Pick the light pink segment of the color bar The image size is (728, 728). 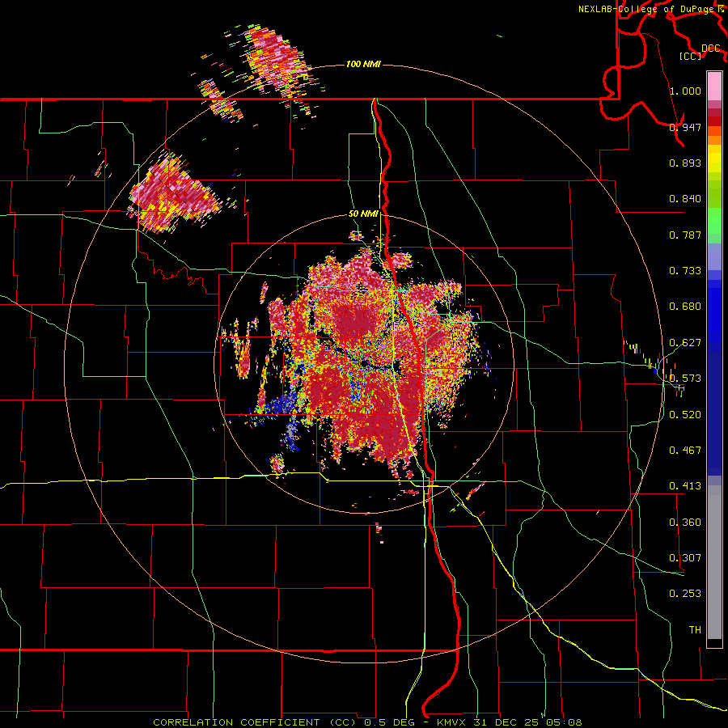[714, 86]
